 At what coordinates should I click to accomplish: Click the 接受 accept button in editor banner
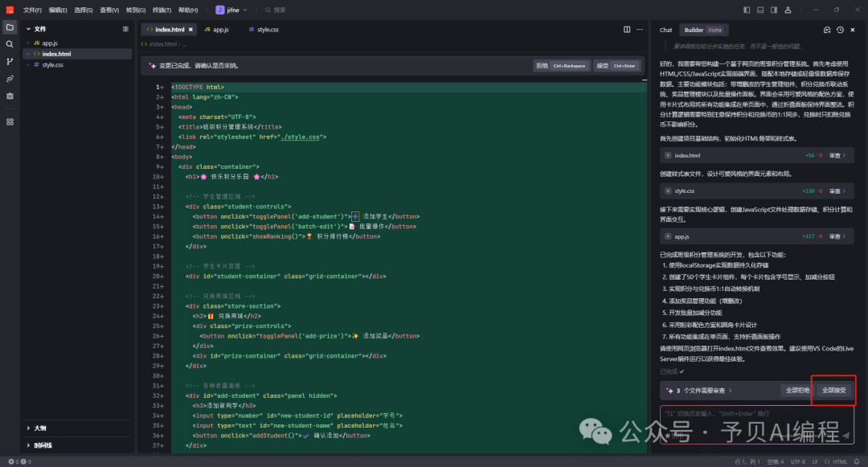pyautogui.click(x=617, y=65)
